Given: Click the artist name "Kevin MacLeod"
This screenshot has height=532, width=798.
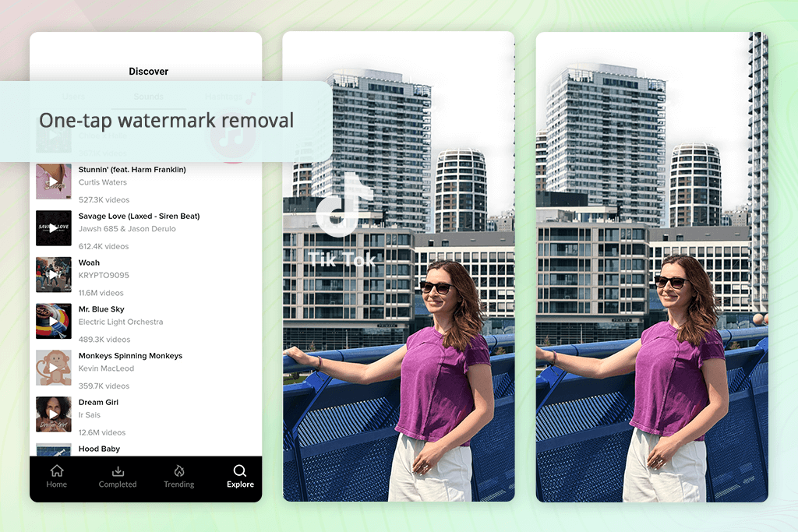Looking at the screenshot, I should [x=106, y=368].
